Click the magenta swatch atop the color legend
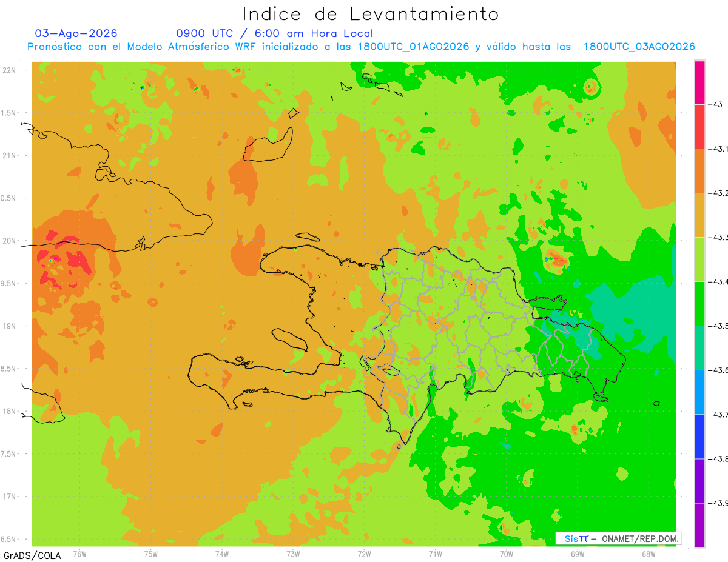The width and height of the screenshot is (728, 562). [699, 82]
